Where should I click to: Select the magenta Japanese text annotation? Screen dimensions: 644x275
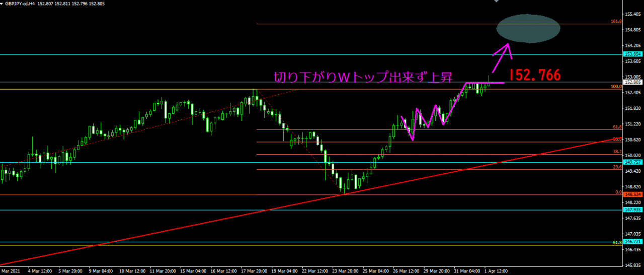[363, 77]
